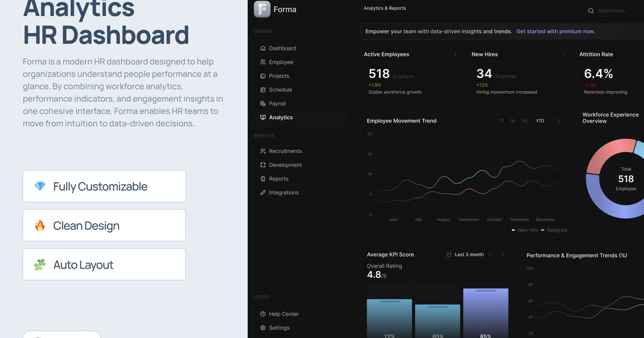Click the Integrations plug icon

[x=263, y=193]
